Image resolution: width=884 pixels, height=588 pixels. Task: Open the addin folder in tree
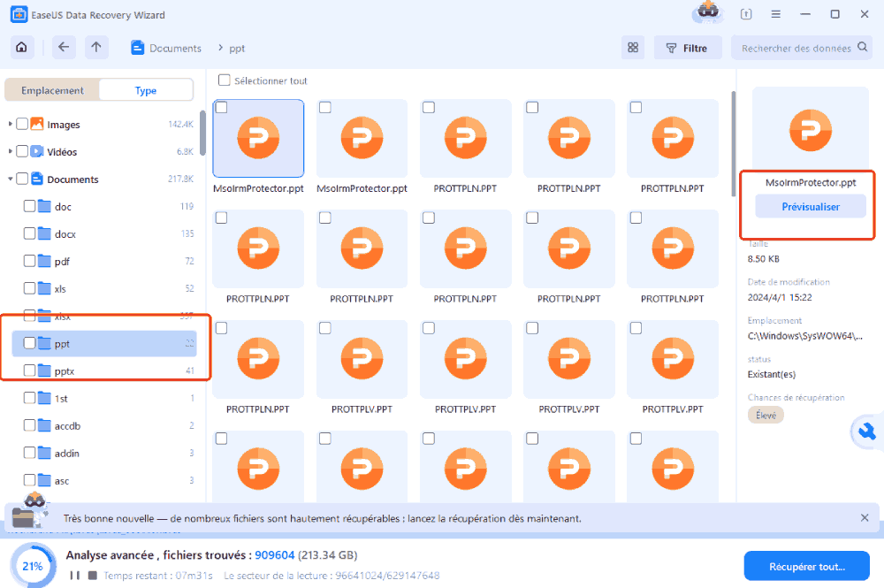pyautogui.click(x=104, y=453)
